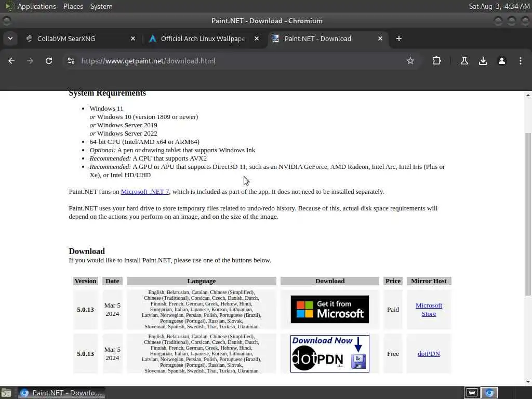Click the scrollbar down arrow
Screen dimensions: 532x399
(x=528, y=382)
